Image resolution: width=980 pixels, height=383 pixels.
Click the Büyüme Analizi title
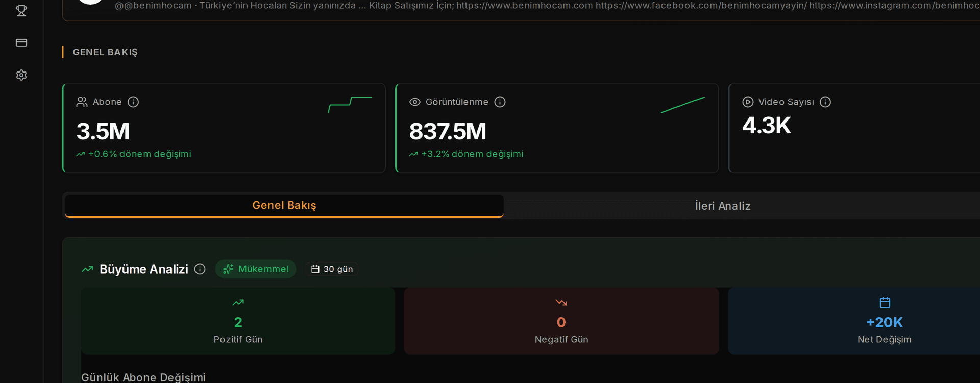(144, 269)
